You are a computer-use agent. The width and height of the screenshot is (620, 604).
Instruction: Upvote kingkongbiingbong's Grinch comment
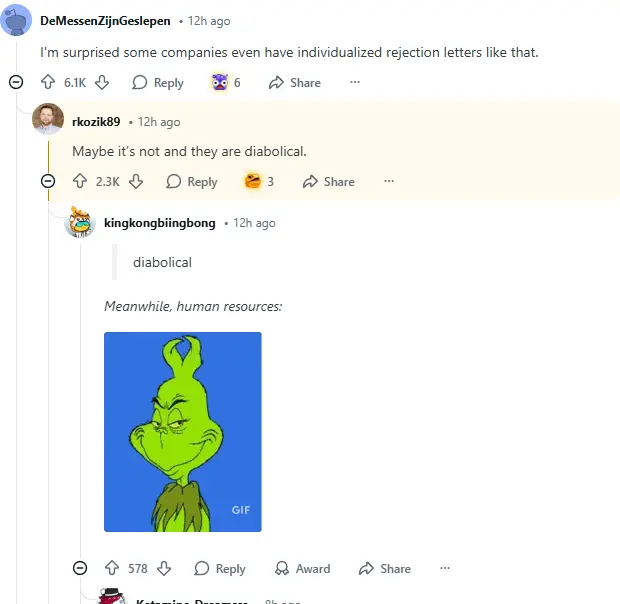pos(112,568)
